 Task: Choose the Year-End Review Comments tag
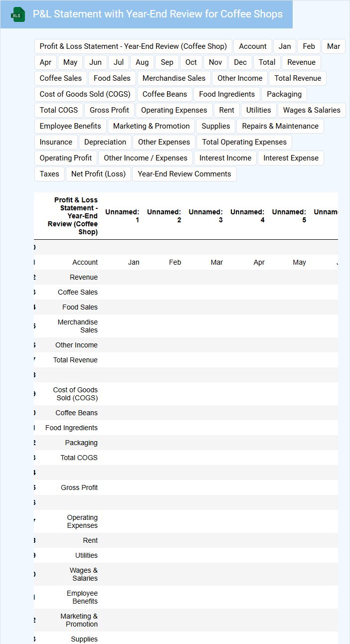pyautogui.click(x=184, y=174)
